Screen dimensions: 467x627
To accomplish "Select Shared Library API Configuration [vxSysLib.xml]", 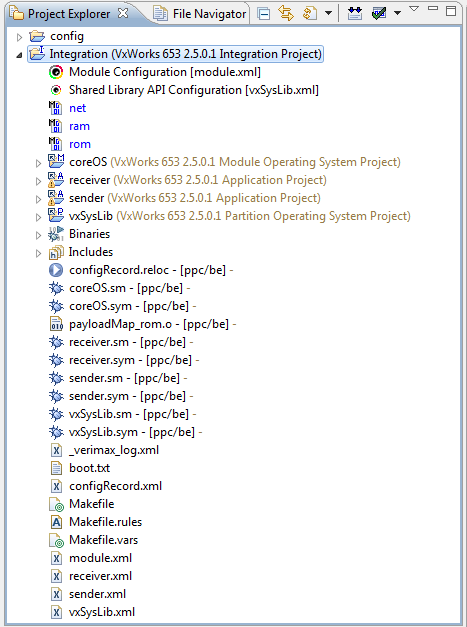I will click(x=194, y=90).
